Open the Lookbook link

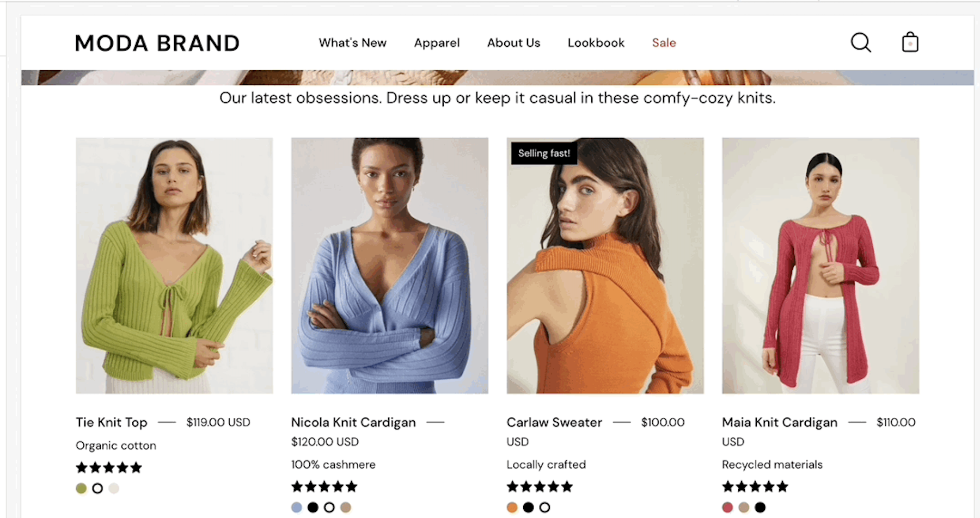pyautogui.click(x=596, y=43)
